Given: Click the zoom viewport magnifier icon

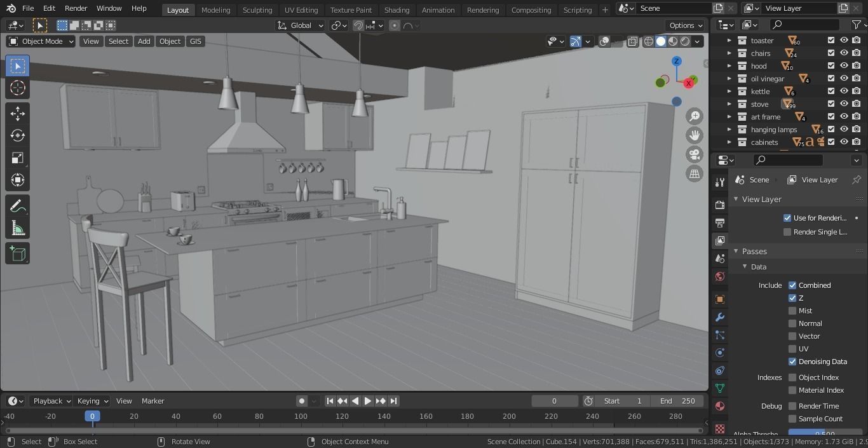Looking at the screenshot, I should [x=695, y=116].
